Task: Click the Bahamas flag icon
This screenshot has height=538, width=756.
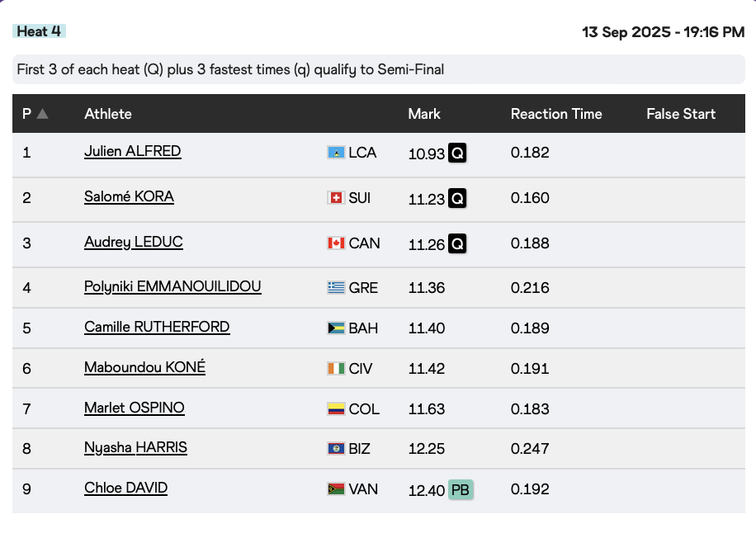Action: pyautogui.click(x=336, y=328)
